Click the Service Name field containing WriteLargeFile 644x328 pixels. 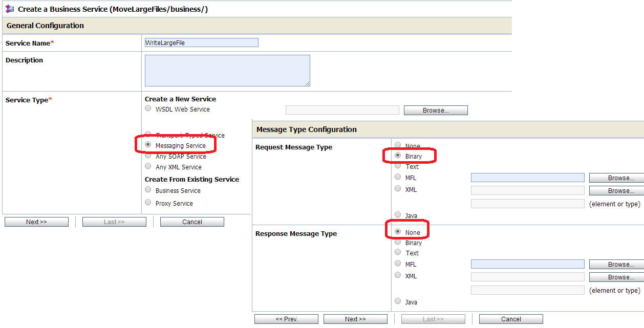(201, 42)
